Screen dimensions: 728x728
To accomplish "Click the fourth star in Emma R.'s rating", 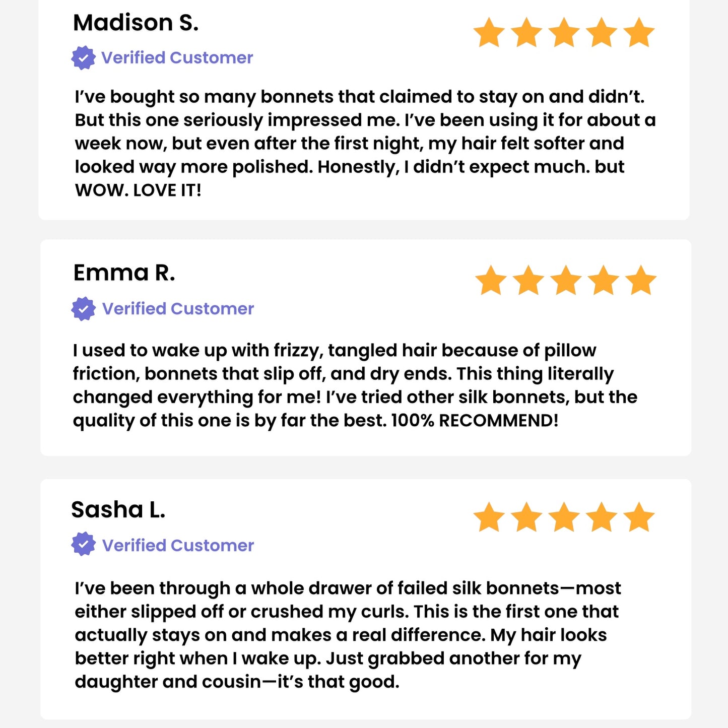I will [x=603, y=280].
